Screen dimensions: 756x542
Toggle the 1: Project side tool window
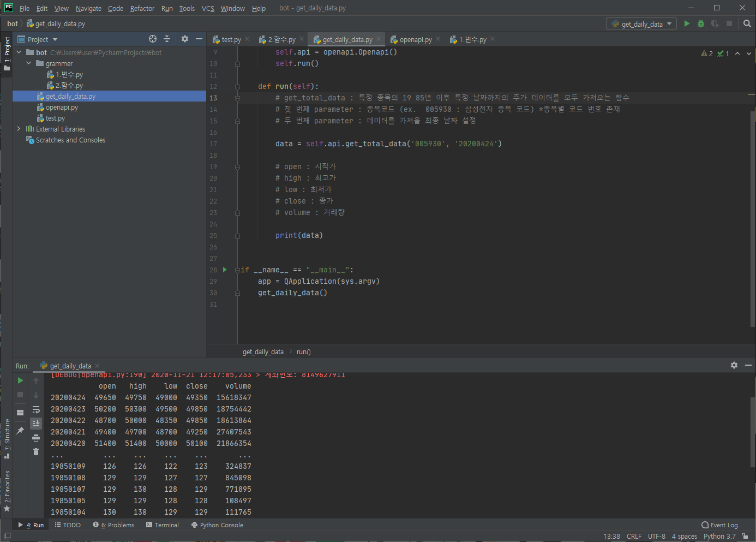pos(7,53)
